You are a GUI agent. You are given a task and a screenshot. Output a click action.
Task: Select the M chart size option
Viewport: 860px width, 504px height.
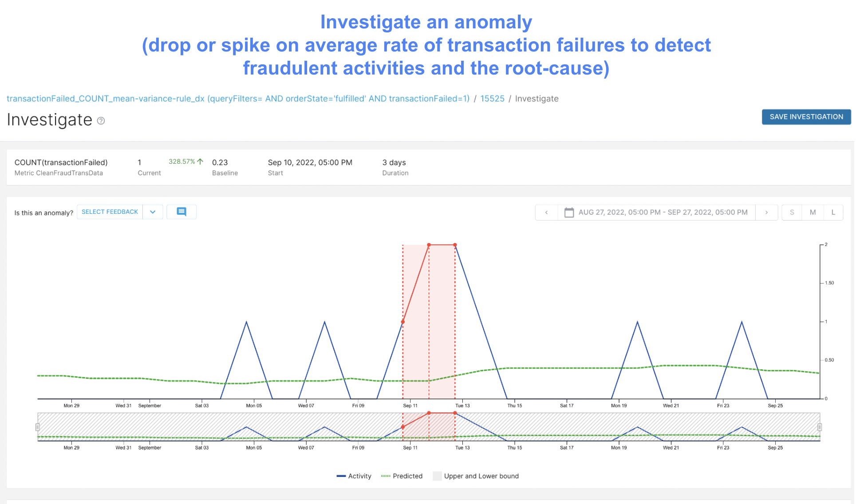[813, 213]
